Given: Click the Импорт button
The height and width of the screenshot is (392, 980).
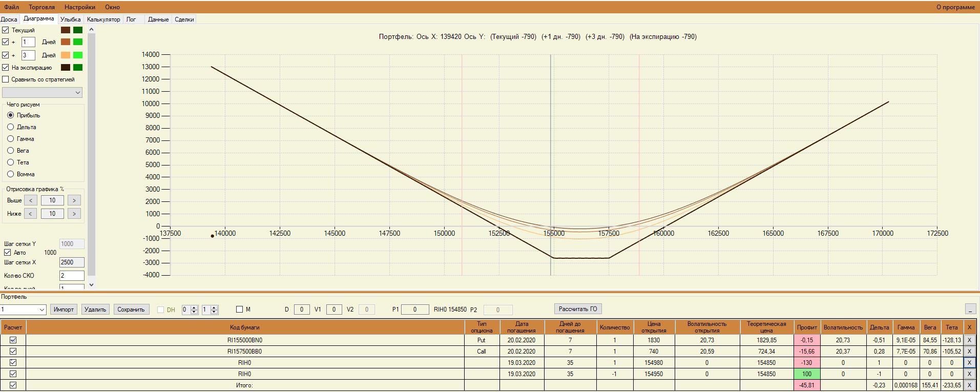Looking at the screenshot, I should tap(64, 310).
